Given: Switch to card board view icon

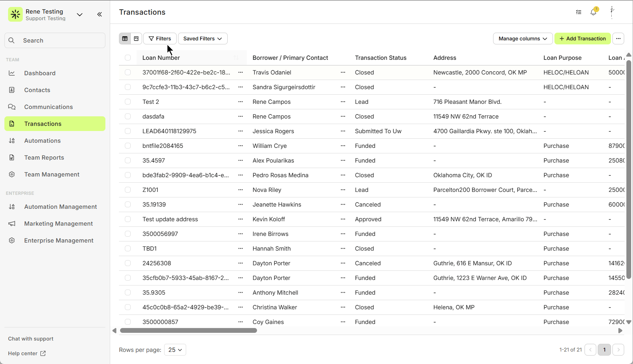Looking at the screenshot, I should (136, 39).
